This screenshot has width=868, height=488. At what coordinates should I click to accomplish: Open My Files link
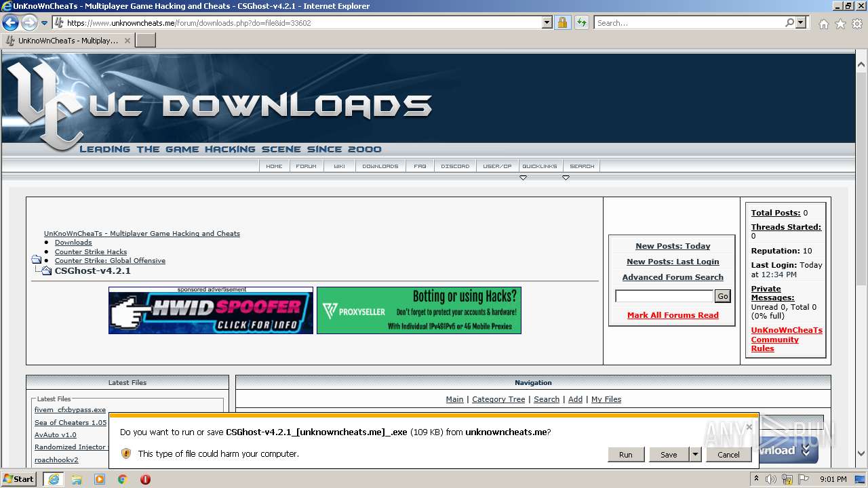point(606,399)
